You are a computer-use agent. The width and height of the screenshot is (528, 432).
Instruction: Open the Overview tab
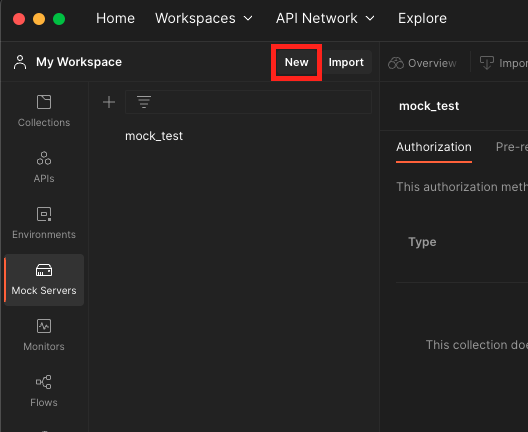click(x=422, y=63)
